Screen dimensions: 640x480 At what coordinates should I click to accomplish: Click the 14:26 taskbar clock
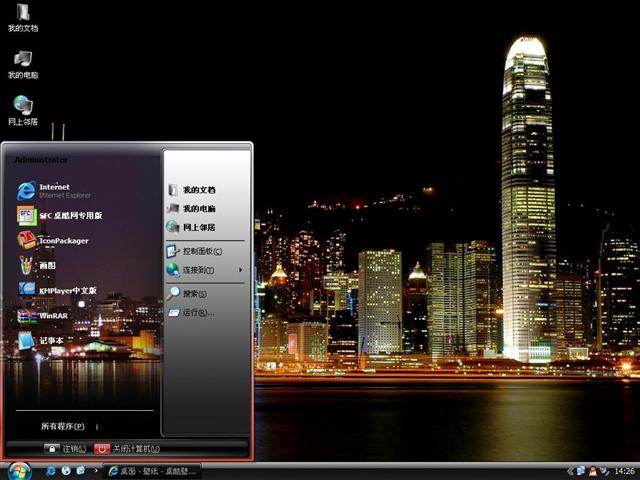pyautogui.click(x=624, y=471)
